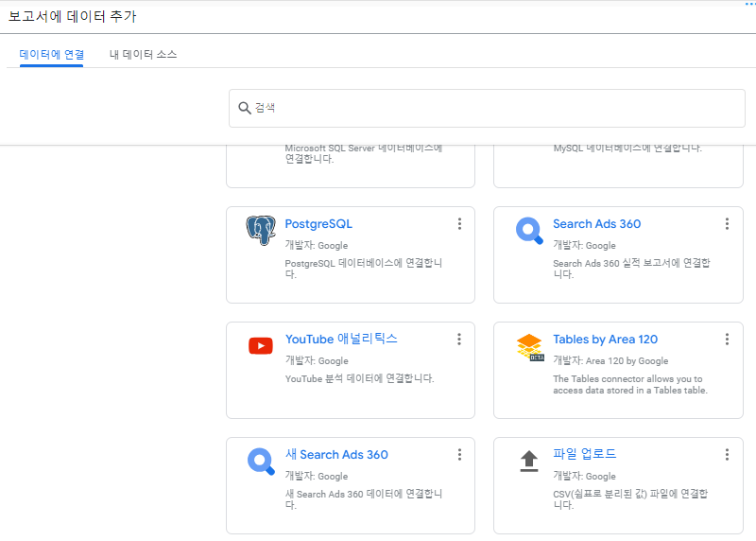The height and width of the screenshot is (541, 756).
Task: Click 'CSV(쉼표로 분리된 값) 파일에 연결합니다.' description
Action: pos(630,499)
